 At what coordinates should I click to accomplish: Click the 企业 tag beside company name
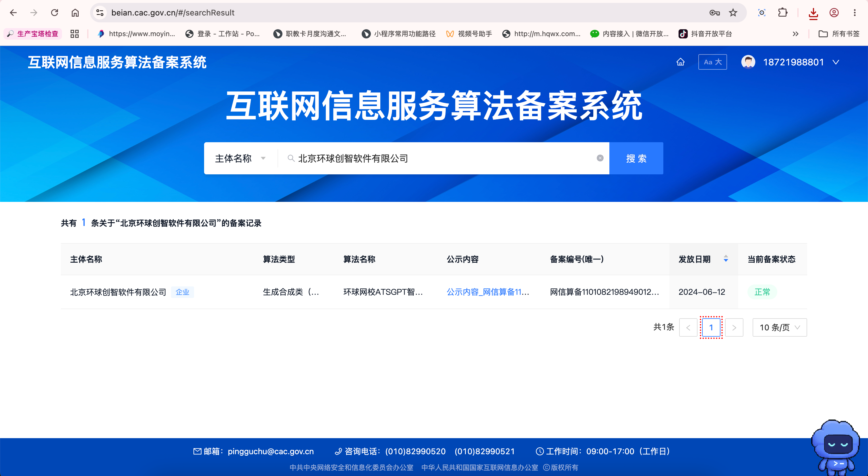(x=182, y=292)
